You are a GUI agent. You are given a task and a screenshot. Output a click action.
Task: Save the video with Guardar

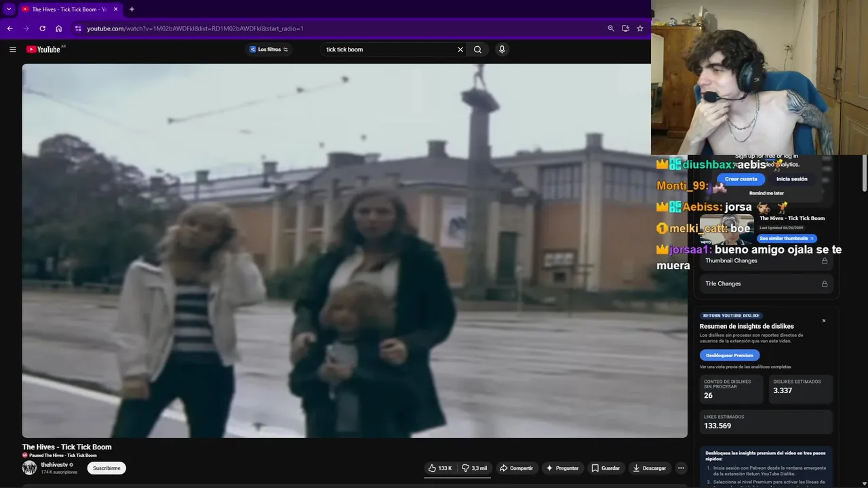point(606,468)
